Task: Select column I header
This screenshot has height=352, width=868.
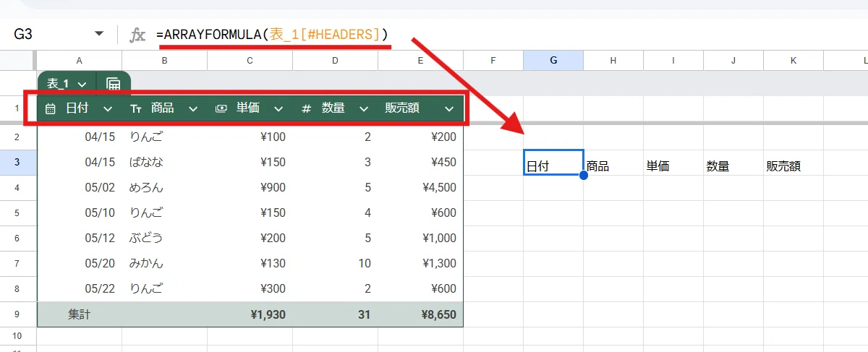Action: tap(673, 61)
